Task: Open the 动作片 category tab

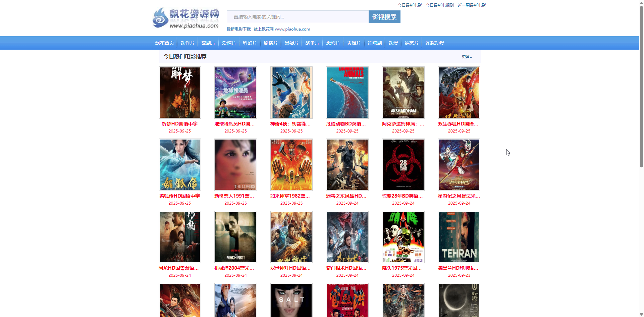Action: [187, 43]
